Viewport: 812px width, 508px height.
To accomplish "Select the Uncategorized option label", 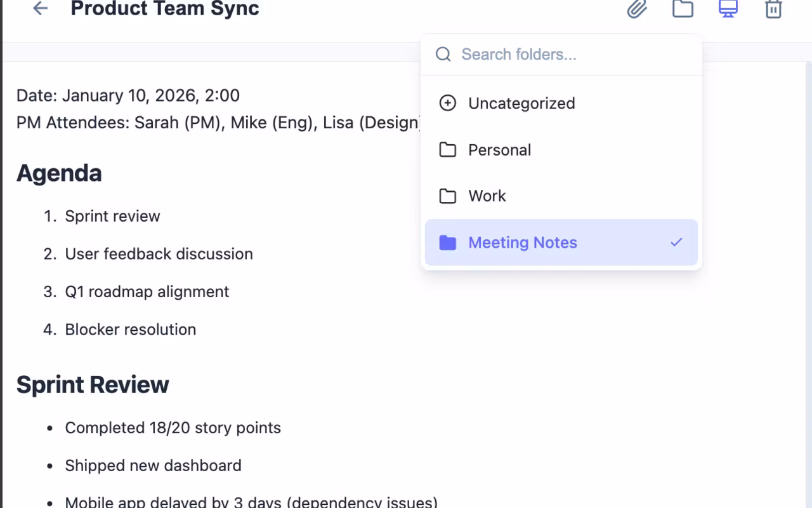I will [521, 104].
